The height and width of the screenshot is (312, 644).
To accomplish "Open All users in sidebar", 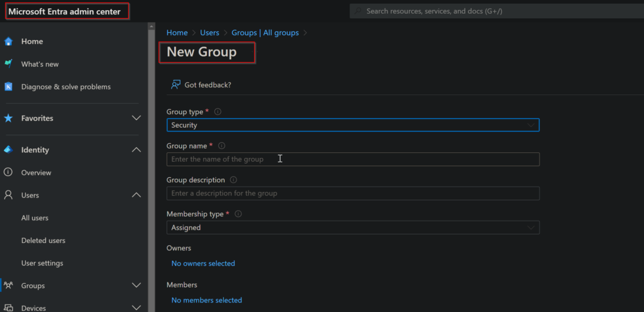I will coord(35,218).
